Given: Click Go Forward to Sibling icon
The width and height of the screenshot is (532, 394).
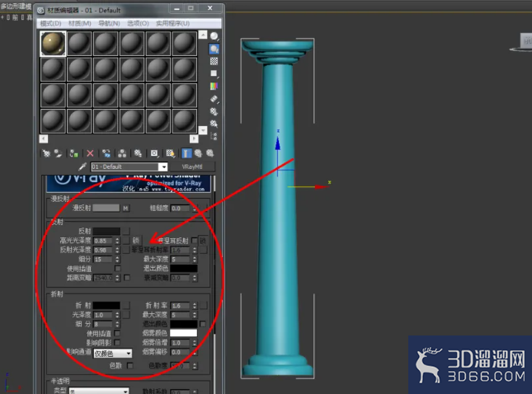Looking at the screenshot, I should pos(210,153).
